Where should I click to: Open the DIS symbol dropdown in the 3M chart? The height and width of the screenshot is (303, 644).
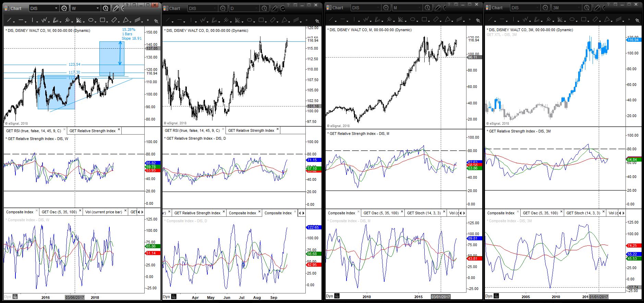[537, 8]
